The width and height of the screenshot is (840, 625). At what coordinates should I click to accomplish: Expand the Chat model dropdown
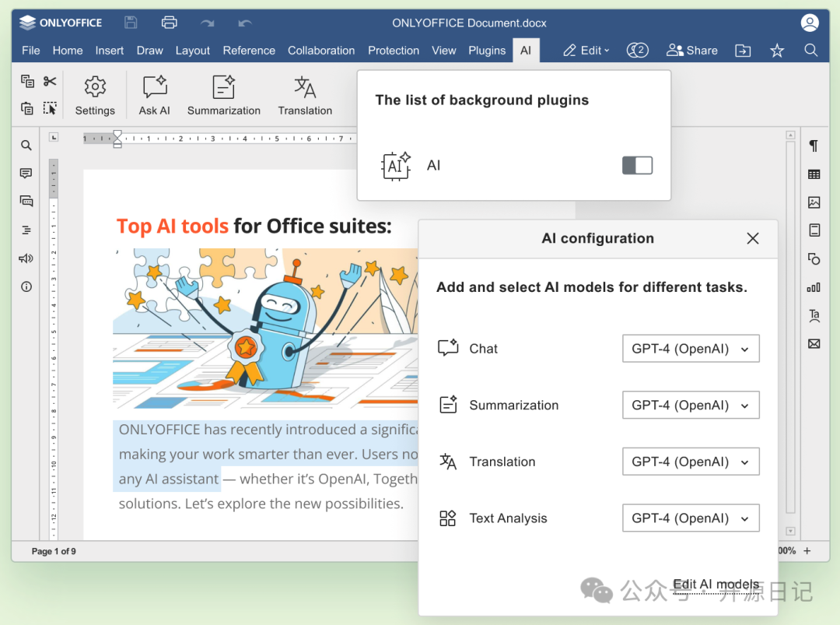click(691, 349)
